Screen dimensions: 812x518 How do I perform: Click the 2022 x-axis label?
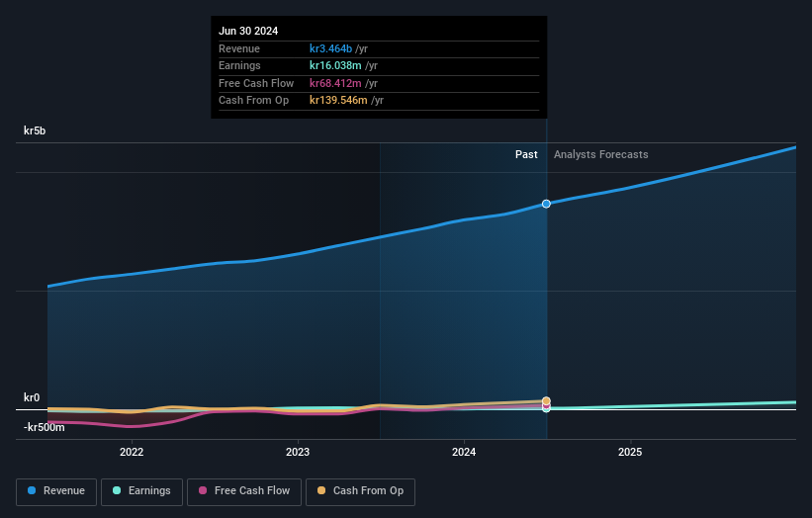[x=132, y=452]
